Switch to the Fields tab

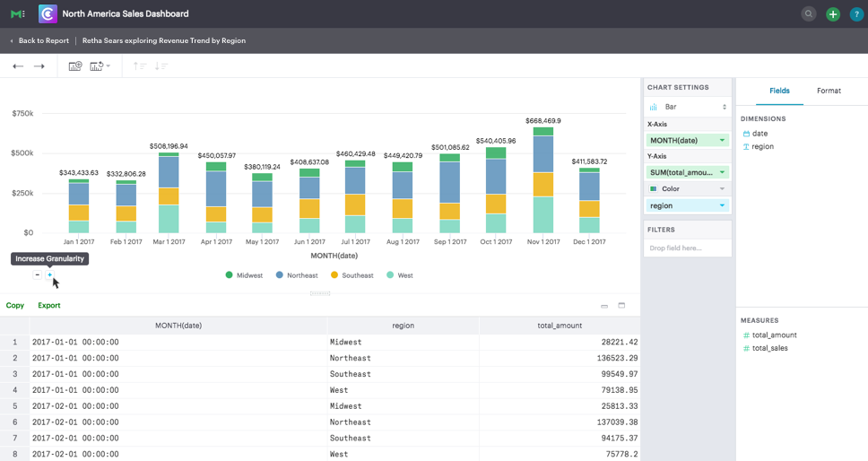click(779, 91)
